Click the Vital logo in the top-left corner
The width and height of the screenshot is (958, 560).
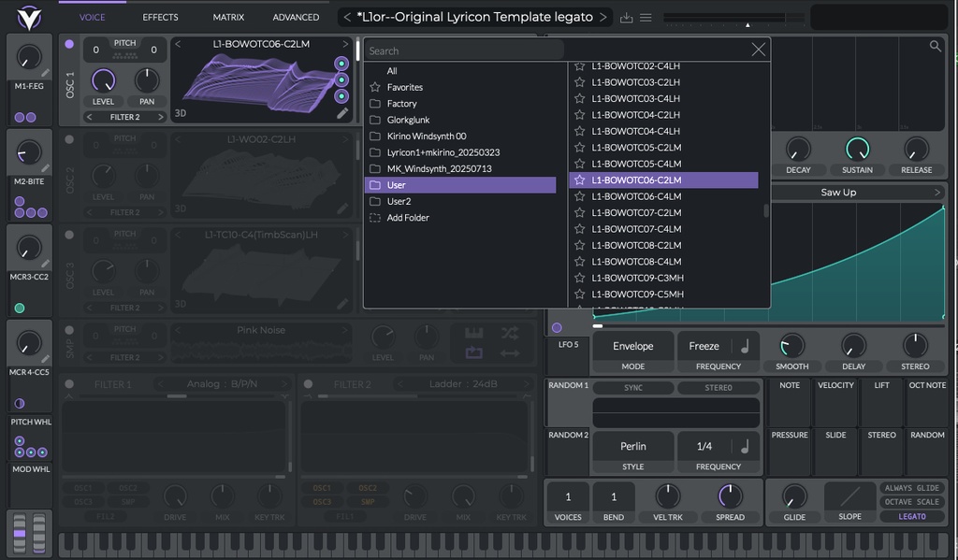tap(28, 16)
